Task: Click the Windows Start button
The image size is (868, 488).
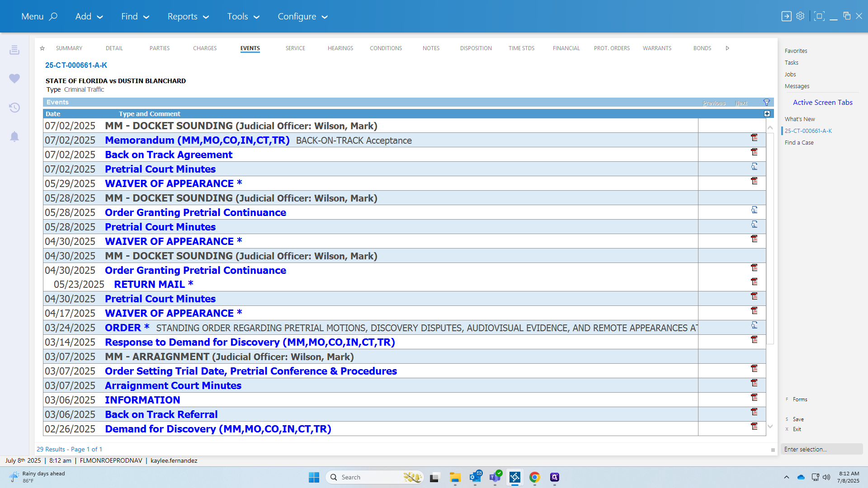Action: coord(314,477)
